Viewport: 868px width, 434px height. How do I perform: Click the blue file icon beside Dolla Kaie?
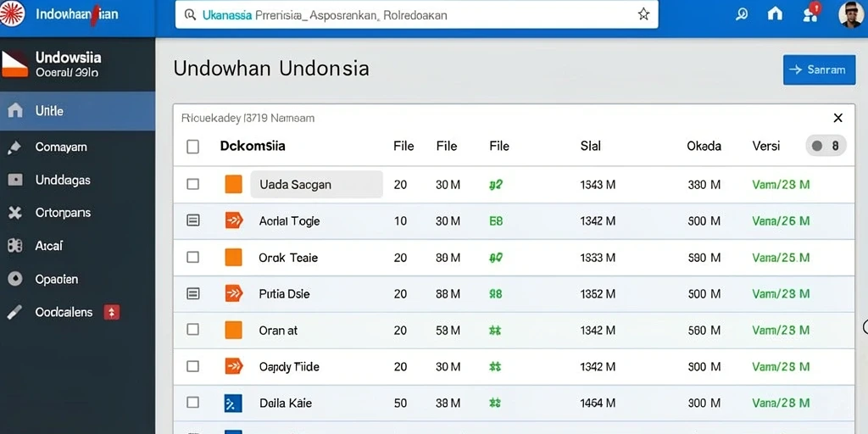233,403
